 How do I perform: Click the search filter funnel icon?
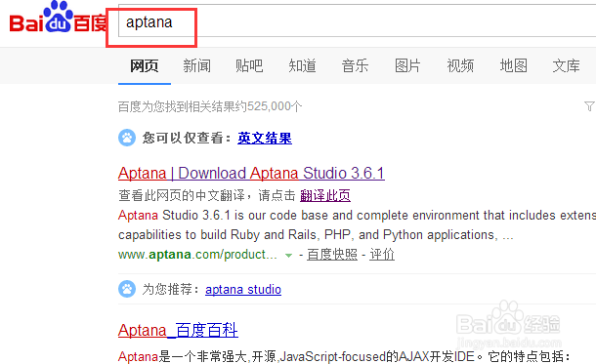tap(589, 106)
